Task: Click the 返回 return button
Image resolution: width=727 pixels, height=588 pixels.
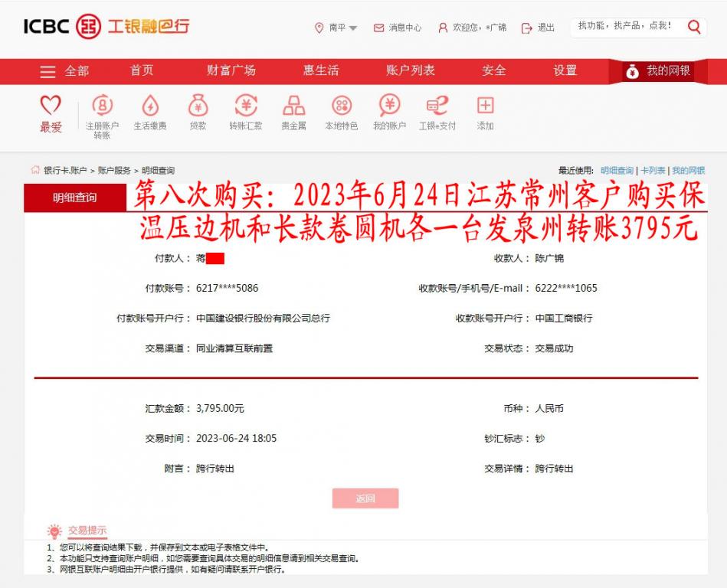Action: (365, 498)
